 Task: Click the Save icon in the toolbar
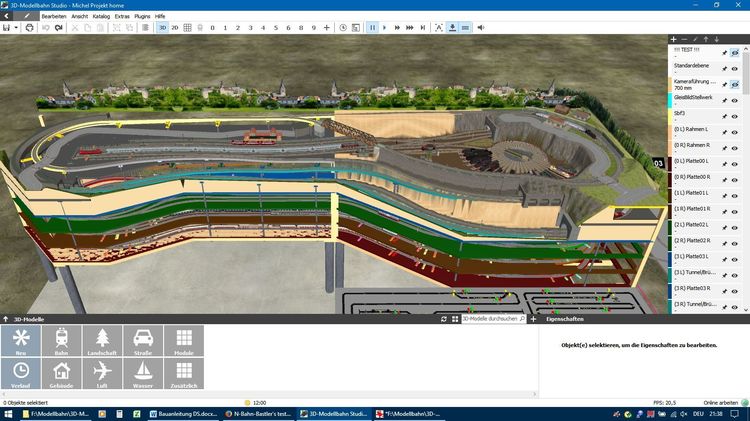tap(7, 28)
